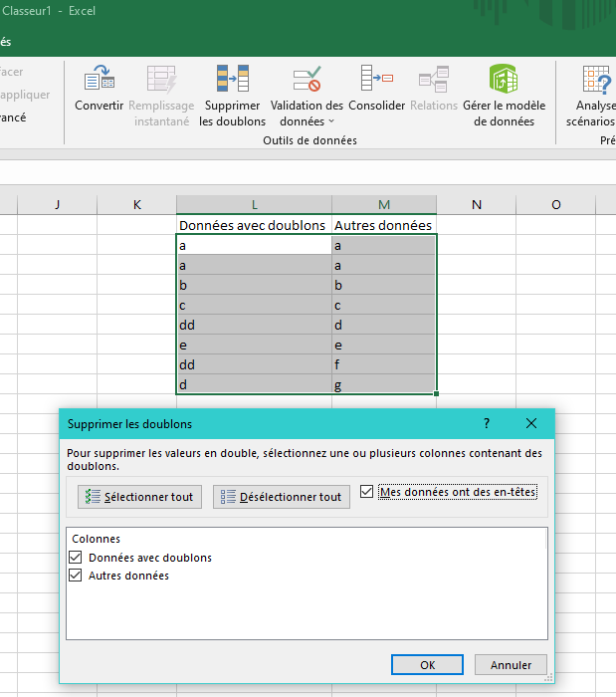The height and width of the screenshot is (697, 616).
Task: Uncheck the Données avec doublons column checkbox
Action: (x=76, y=557)
